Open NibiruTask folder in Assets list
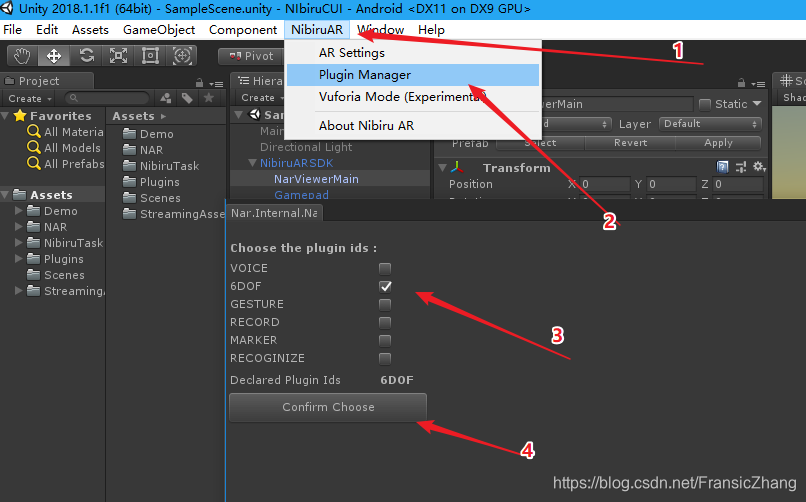The width and height of the screenshot is (806, 502). [161, 166]
